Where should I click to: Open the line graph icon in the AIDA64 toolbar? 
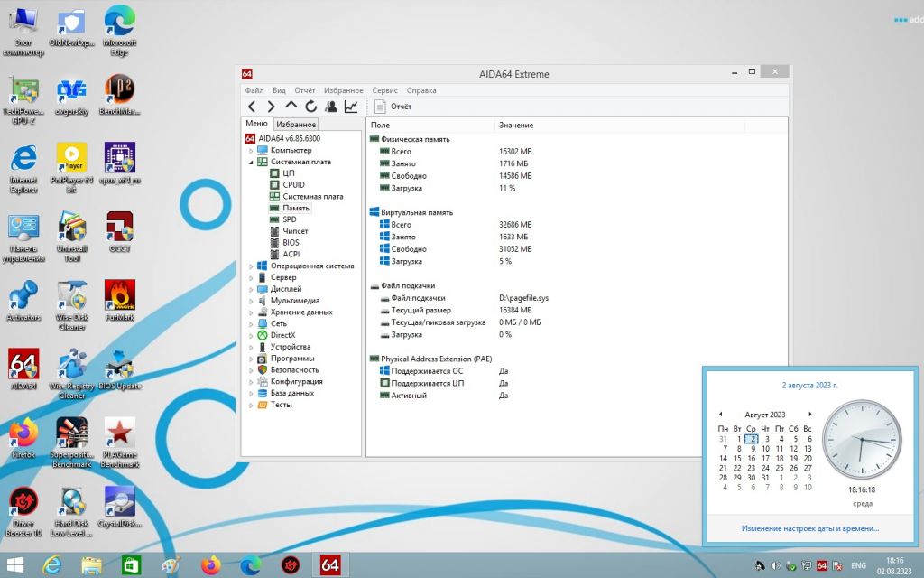[x=351, y=107]
